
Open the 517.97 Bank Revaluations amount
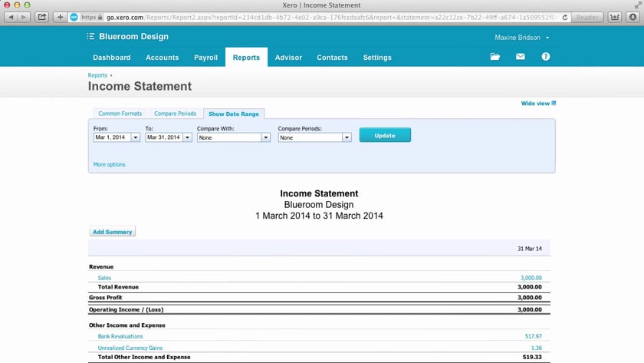(x=533, y=336)
